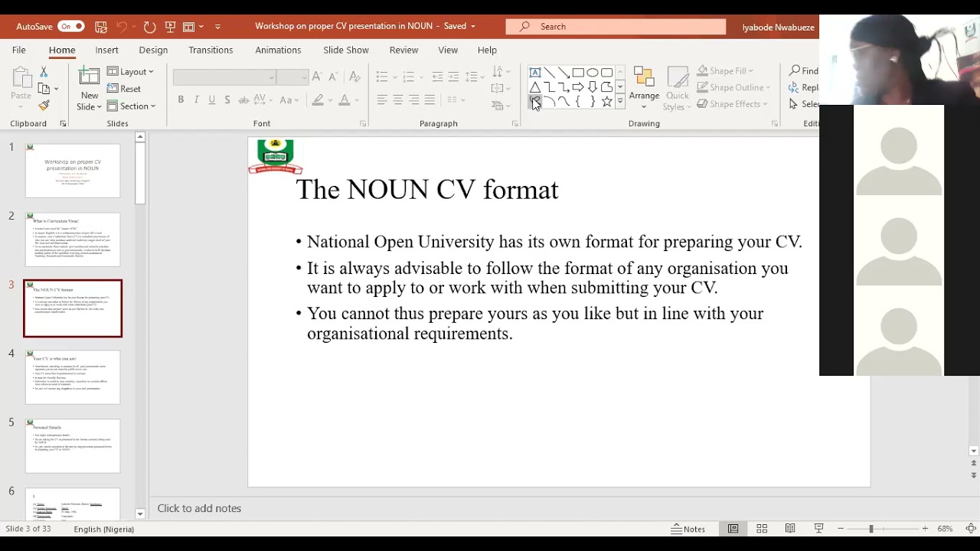Expand the Section dropdown
Screen dimensions: 980x551
(131, 106)
